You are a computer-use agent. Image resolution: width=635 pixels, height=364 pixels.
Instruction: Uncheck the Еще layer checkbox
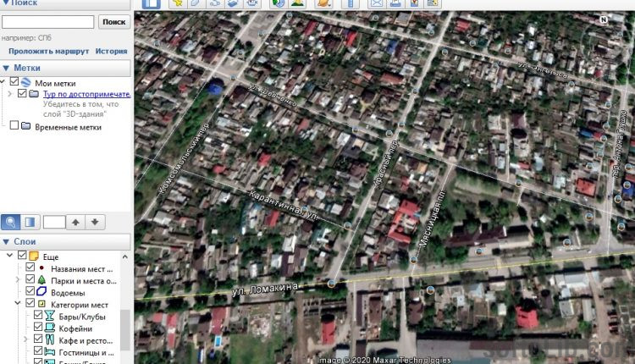(x=22, y=256)
